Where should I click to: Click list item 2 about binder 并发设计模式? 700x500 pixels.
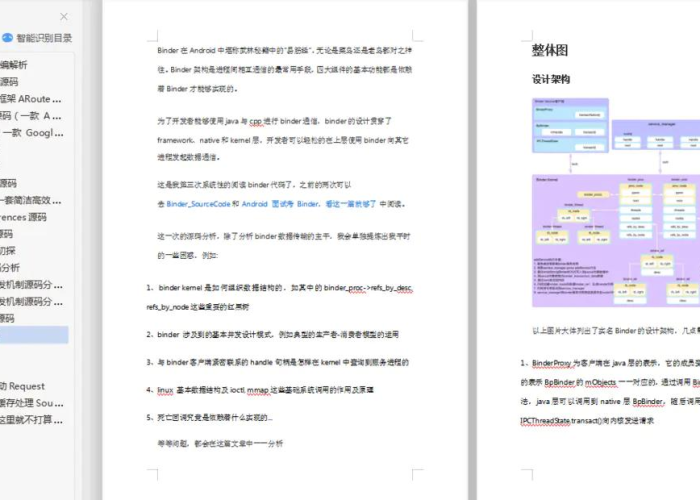(272, 334)
